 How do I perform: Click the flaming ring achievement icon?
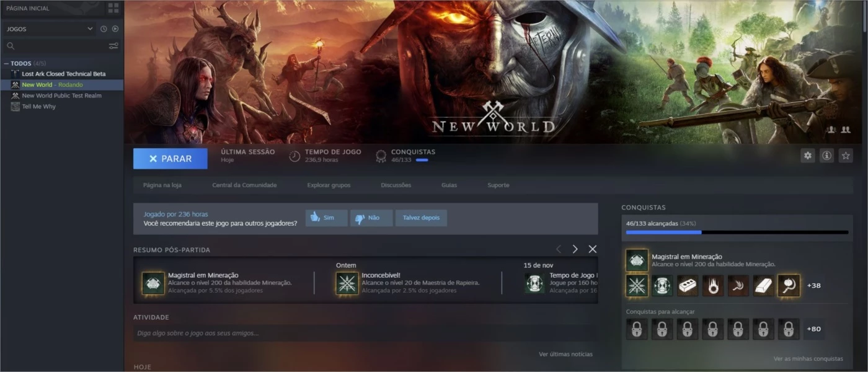pos(713,286)
